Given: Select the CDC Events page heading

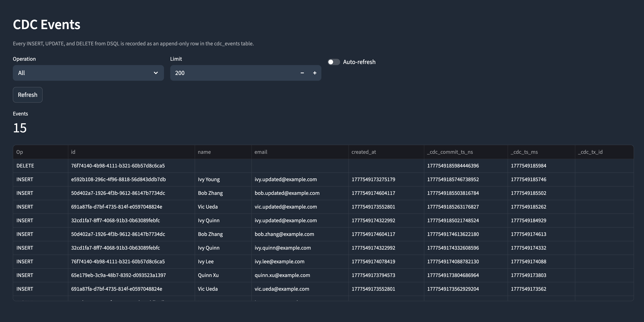Looking at the screenshot, I should click(x=46, y=25).
